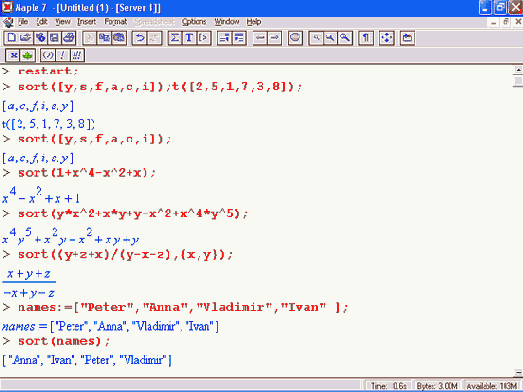Screen dimensions: 523x392
Task: Click input sort(y*x^2+x*y+y-x^2+x^4*y^5);
Action: [133, 214]
